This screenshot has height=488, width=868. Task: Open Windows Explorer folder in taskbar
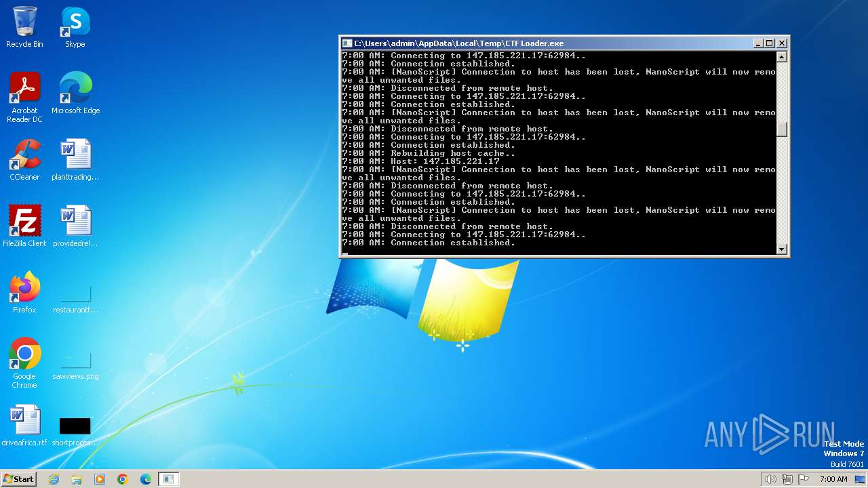tap(77, 479)
